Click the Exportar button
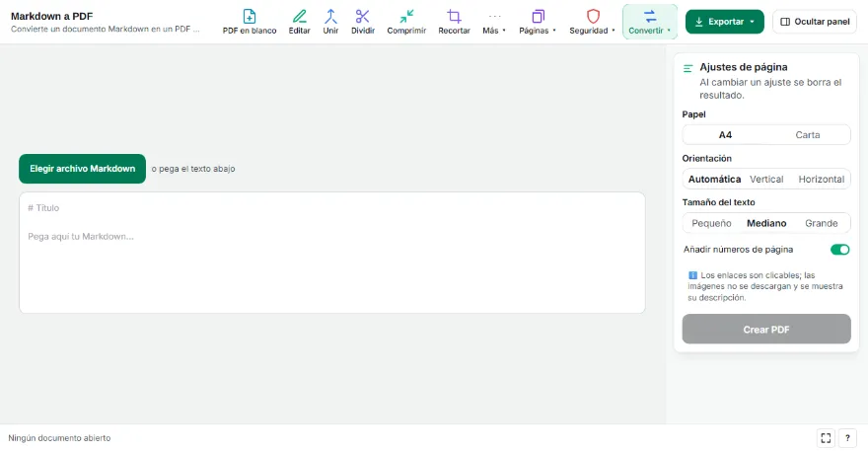The width and height of the screenshot is (868, 451). [x=725, y=22]
